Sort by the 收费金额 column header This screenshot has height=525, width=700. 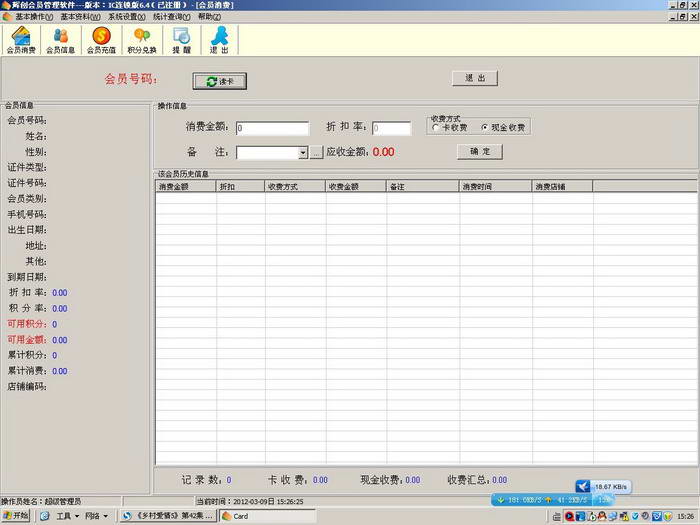pos(356,186)
